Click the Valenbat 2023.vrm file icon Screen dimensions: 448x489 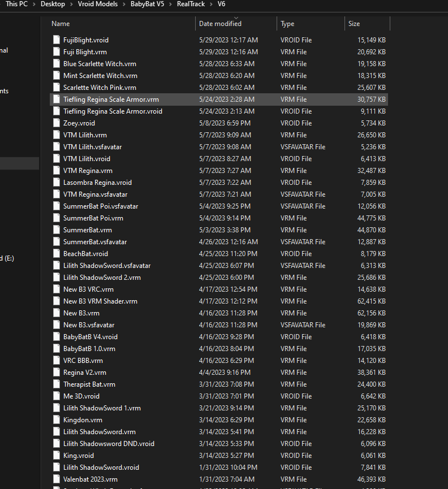point(56,479)
